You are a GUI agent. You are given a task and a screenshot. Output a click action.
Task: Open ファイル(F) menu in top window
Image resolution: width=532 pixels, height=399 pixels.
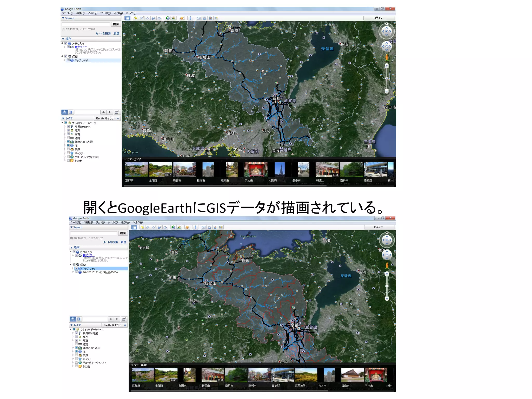pyautogui.click(x=68, y=13)
